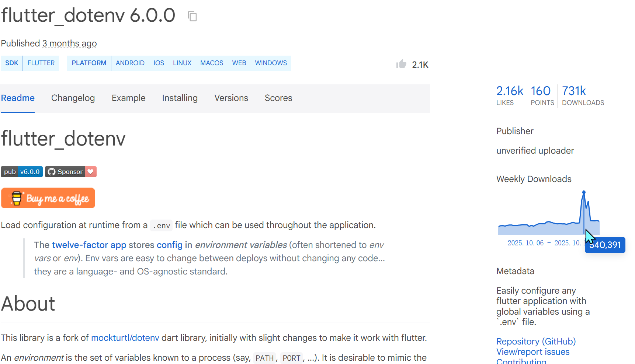The image size is (635, 364).
Task: Filter by the ANDROID platform tag
Action: 130,63
